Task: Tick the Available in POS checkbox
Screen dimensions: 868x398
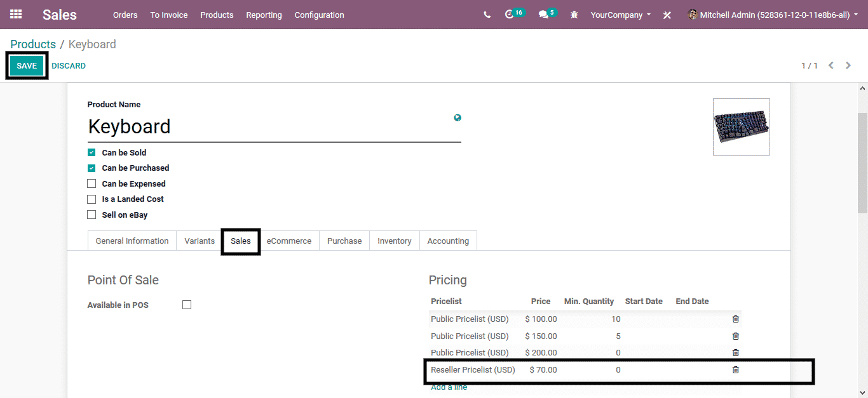Action: (x=187, y=305)
